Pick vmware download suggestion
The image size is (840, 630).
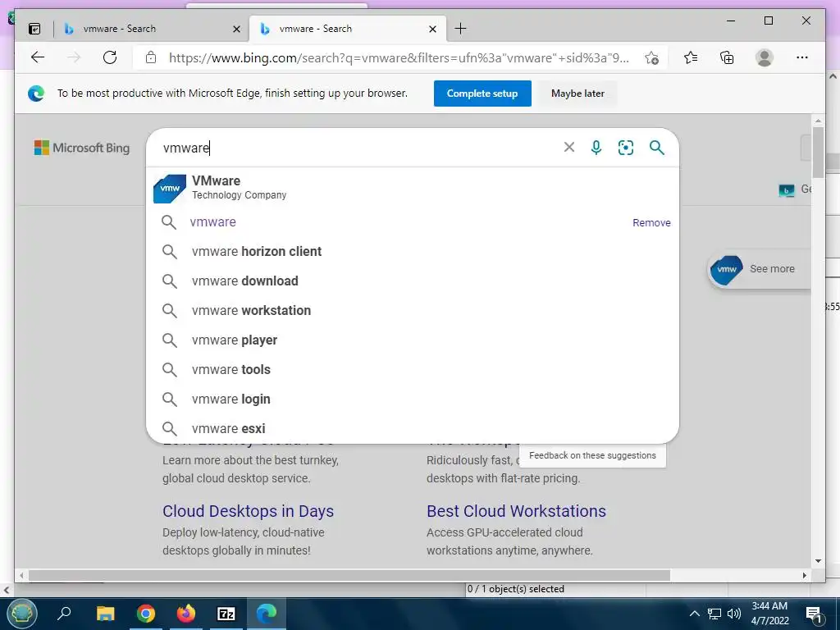point(412,281)
